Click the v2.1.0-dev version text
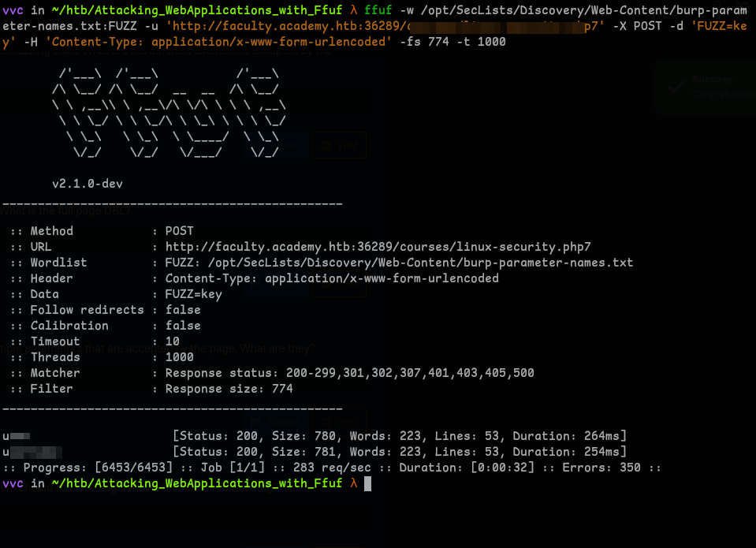 click(87, 184)
